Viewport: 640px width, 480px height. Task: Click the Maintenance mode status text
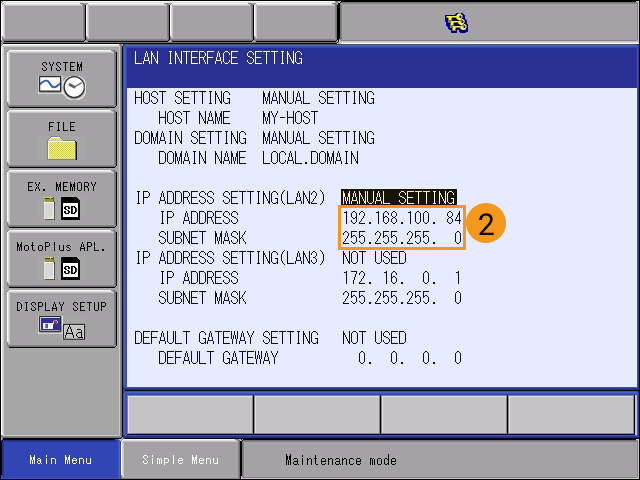[x=341, y=460]
